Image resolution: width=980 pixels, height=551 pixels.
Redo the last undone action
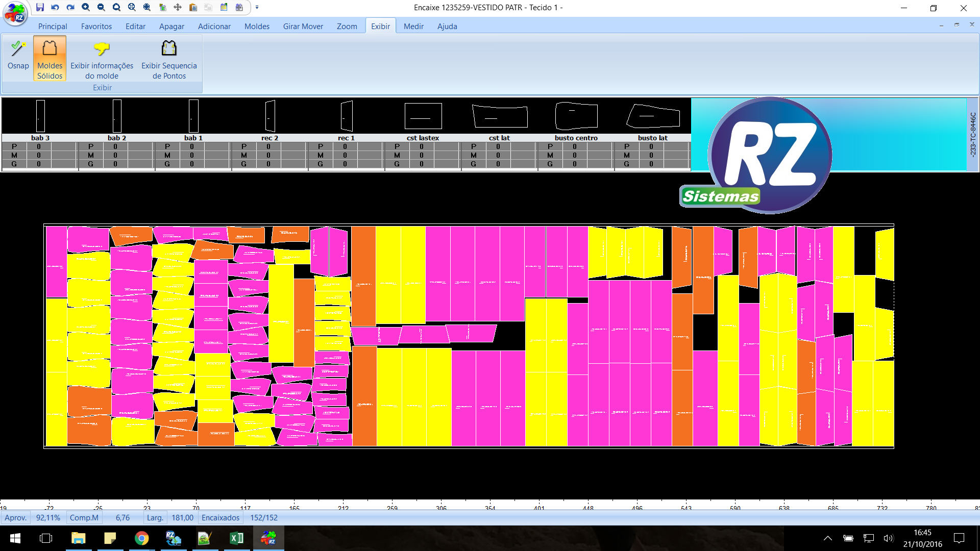[70, 7]
